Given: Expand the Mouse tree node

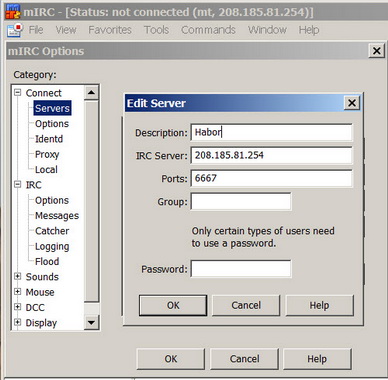Looking at the screenshot, I should click(x=18, y=292).
